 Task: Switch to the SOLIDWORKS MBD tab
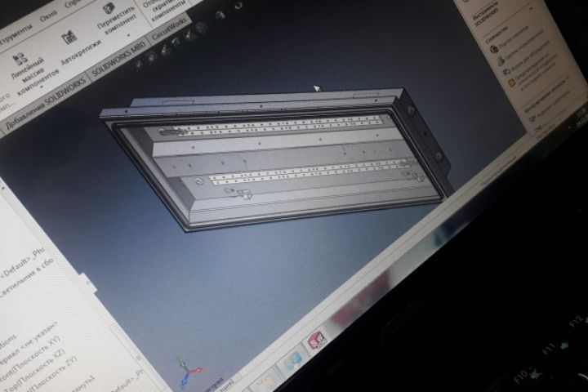(118, 60)
